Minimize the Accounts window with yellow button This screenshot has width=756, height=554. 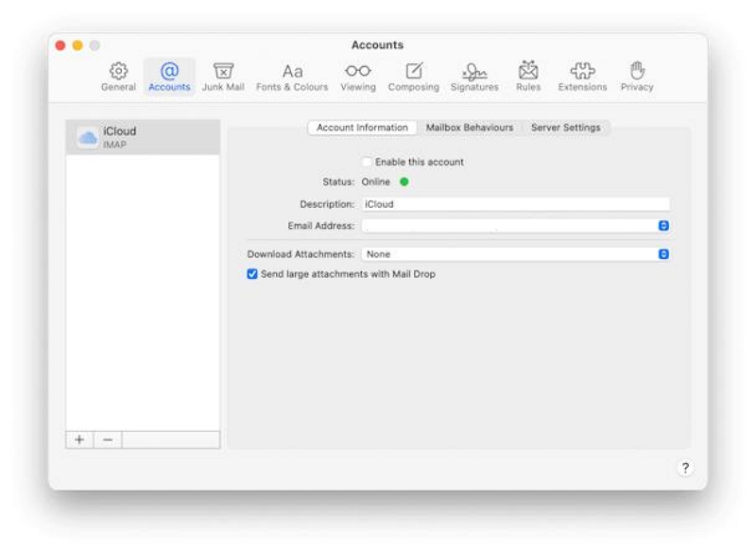coord(77,45)
